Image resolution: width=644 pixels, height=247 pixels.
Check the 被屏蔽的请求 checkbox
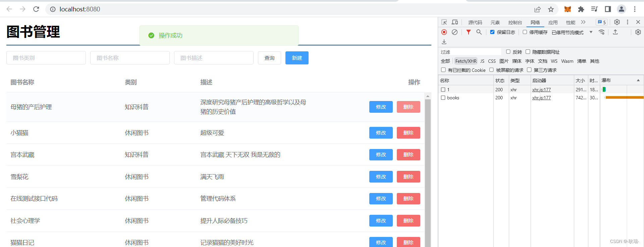pyautogui.click(x=491, y=70)
